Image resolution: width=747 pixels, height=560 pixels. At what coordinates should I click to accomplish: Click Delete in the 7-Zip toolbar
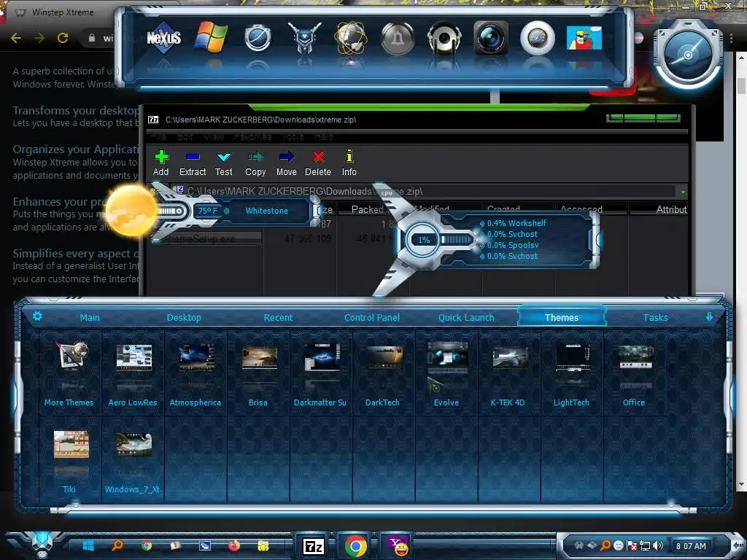(318, 163)
